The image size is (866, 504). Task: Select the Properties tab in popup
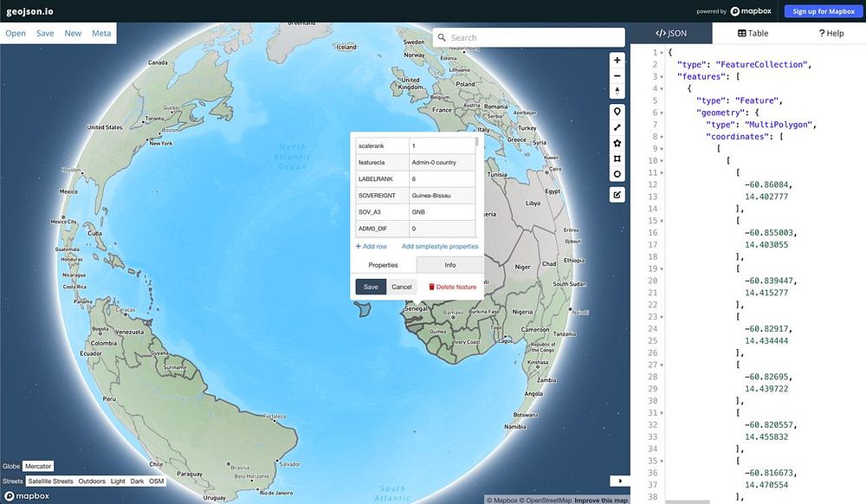pos(384,265)
